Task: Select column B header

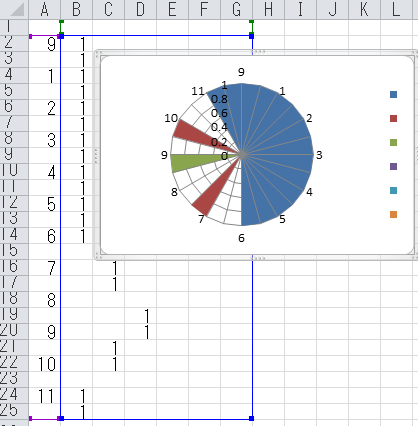Action: 76,9
